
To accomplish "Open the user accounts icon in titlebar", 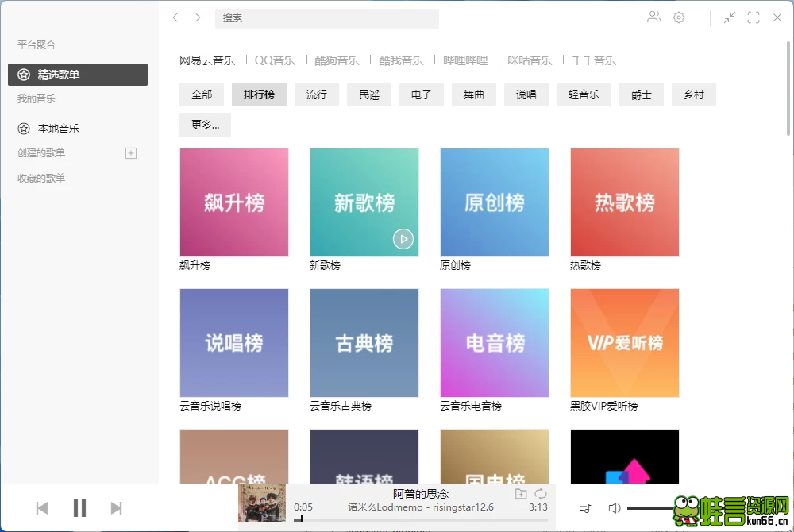I will [x=653, y=17].
